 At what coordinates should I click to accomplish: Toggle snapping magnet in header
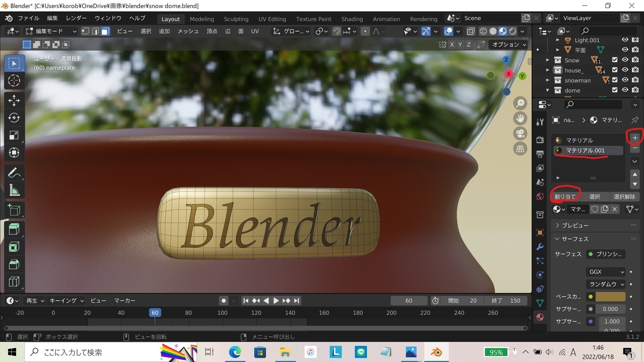coord(336,31)
